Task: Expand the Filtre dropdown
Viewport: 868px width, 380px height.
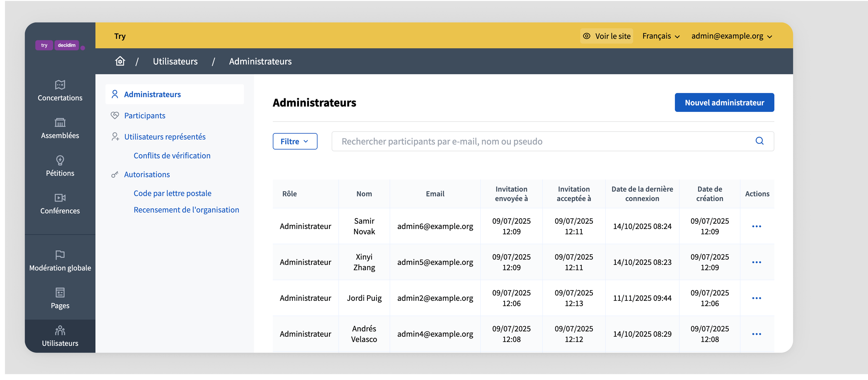Action: (295, 141)
